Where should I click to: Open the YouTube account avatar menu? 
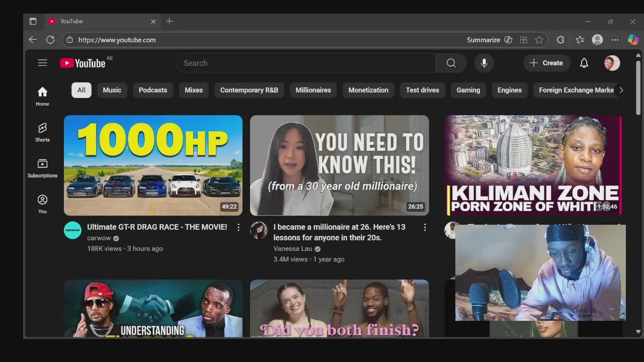612,63
